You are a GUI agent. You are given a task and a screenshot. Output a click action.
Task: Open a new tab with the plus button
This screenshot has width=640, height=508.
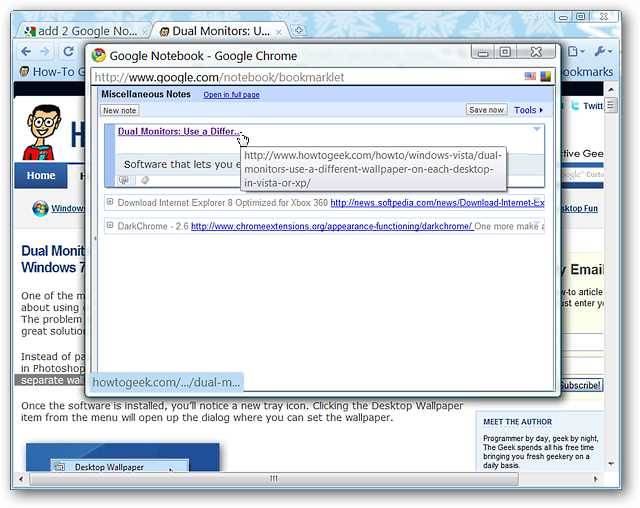click(x=299, y=30)
